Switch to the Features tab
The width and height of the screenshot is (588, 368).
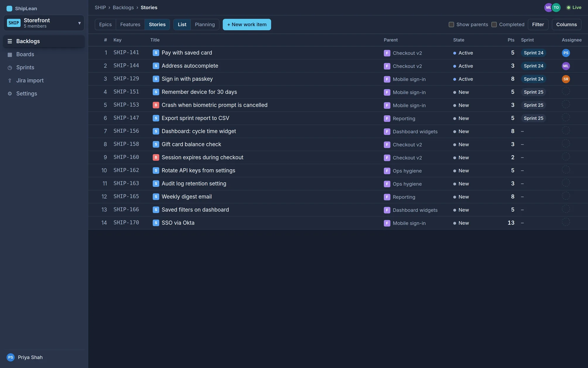[x=130, y=24]
